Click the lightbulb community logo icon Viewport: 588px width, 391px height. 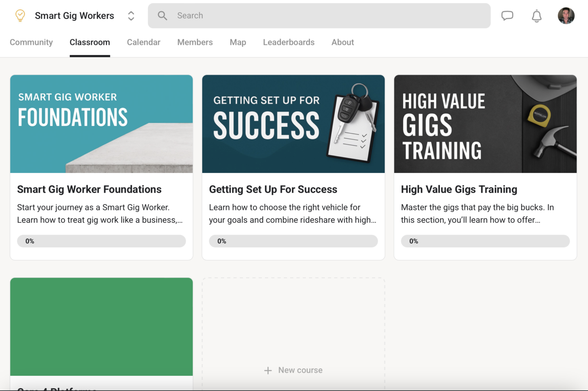(20, 16)
